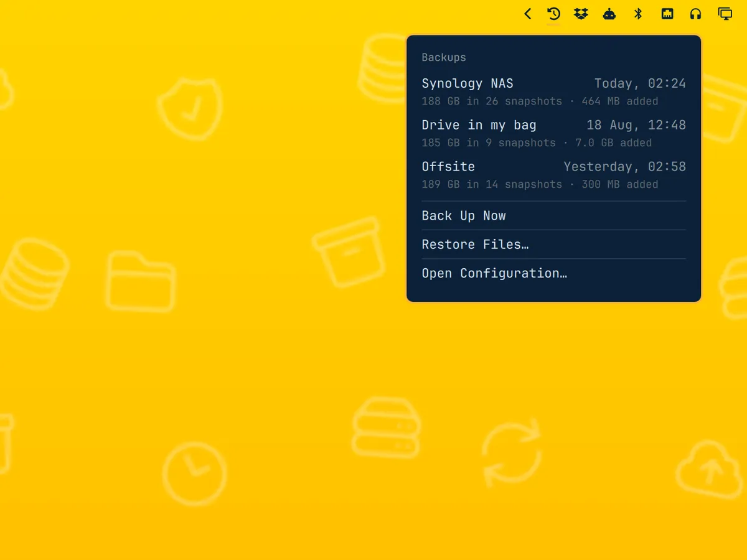Click the 'Offsite' backup name
The height and width of the screenshot is (560, 747).
pos(448,167)
